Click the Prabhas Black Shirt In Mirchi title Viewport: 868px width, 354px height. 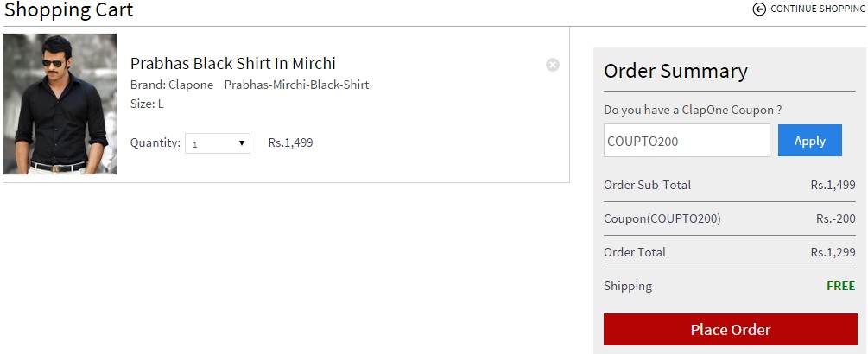tap(232, 63)
